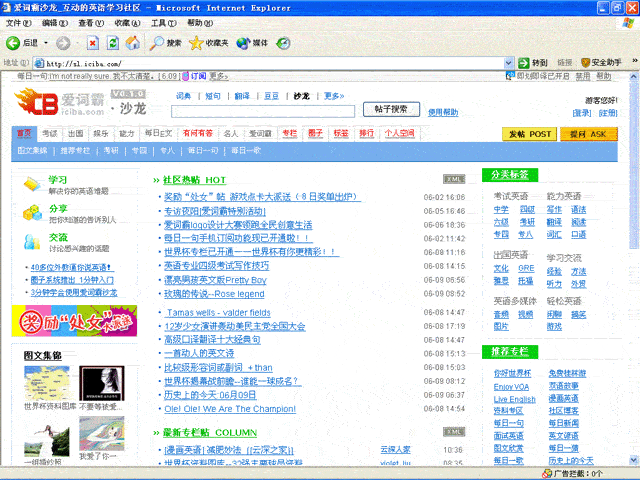Screen dimensions: 640x480
Task: Click the 帖子搜索 search button
Action: pyautogui.click(x=391, y=109)
